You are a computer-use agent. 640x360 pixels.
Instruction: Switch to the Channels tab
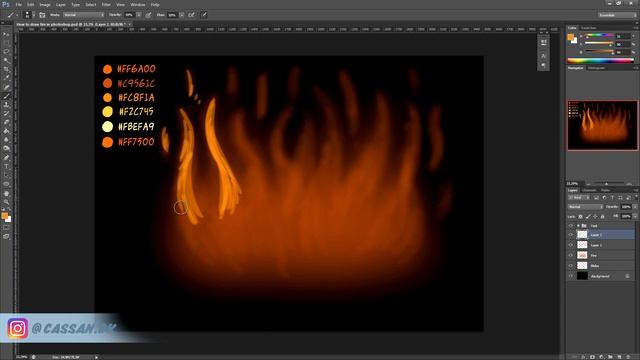pyautogui.click(x=589, y=190)
